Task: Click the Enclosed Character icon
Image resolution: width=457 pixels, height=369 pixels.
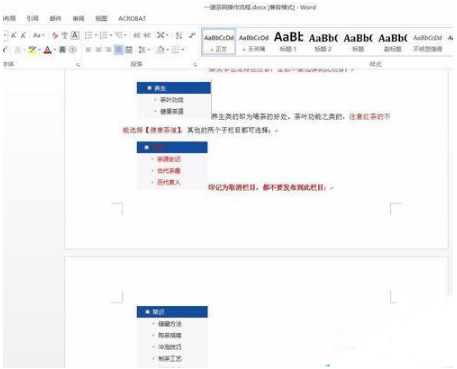Action: coord(73,50)
